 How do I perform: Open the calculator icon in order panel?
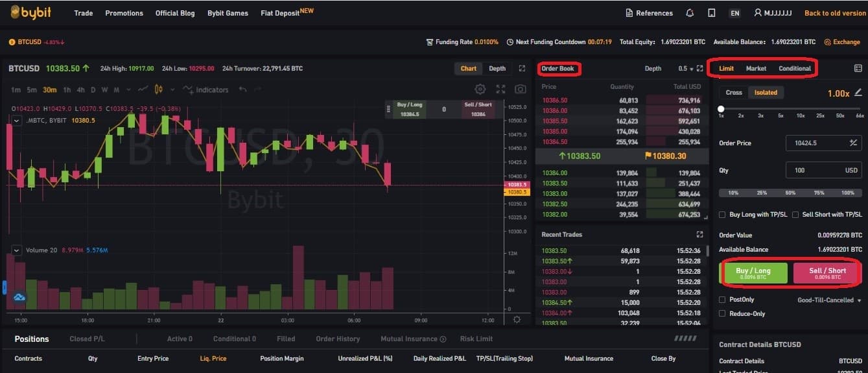[858, 68]
